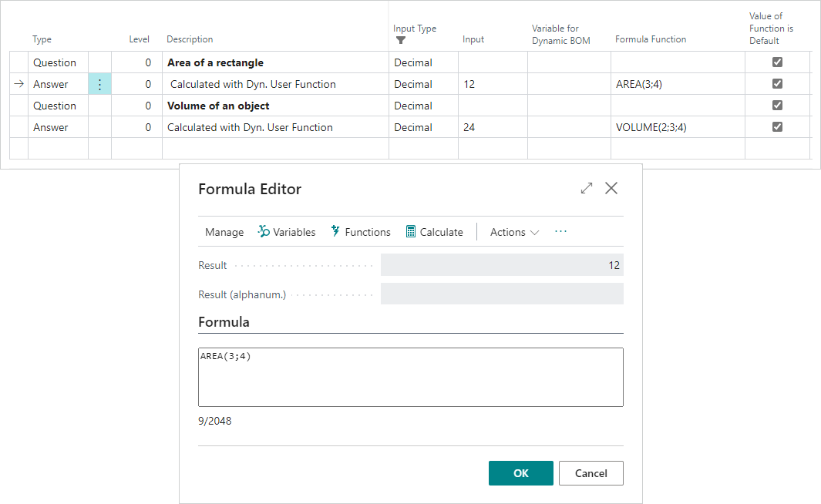Image resolution: width=821 pixels, height=504 pixels.
Task: Open the Actions dropdown
Action: coord(513,231)
